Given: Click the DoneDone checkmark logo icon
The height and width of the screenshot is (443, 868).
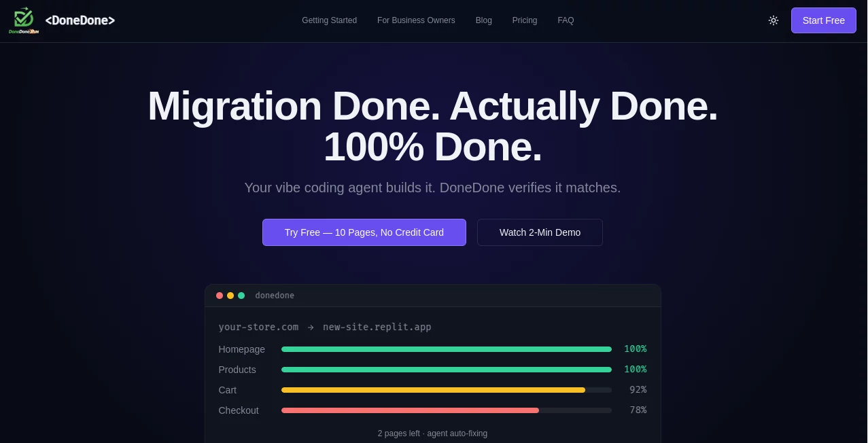Looking at the screenshot, I should click(x=24, y=20).
